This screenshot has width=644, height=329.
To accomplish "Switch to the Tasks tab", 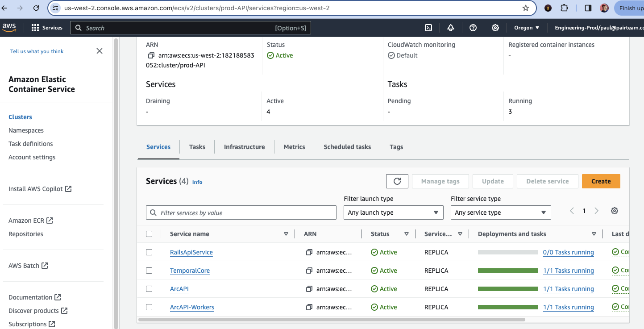I will [197, 147].
